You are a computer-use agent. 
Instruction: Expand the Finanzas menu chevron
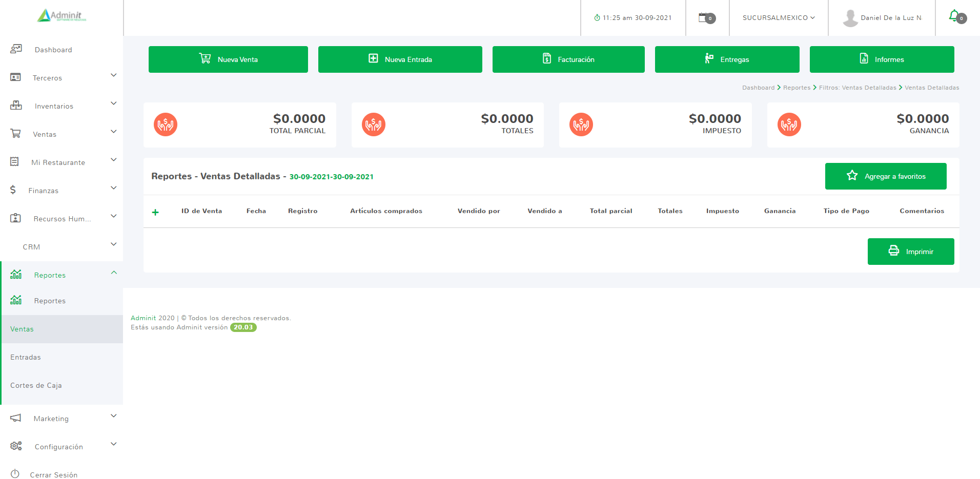pyautogui.click(x=114, y=188)
